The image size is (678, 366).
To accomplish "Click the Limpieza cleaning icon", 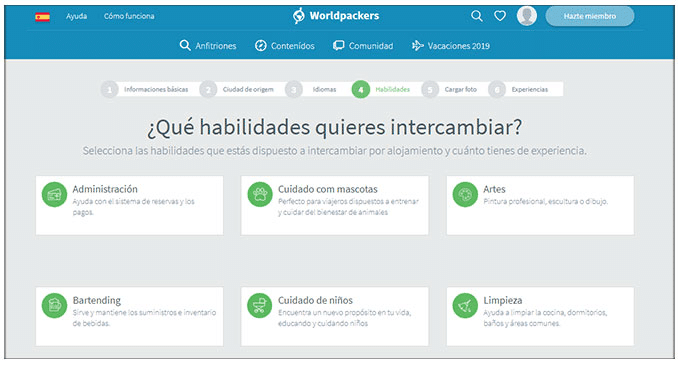I will tap(465, 305).
